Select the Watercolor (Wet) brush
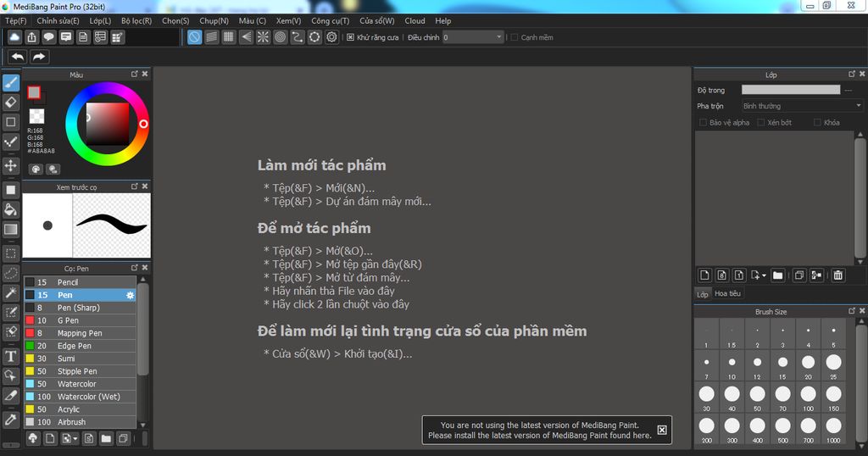 tap(80, 397)
